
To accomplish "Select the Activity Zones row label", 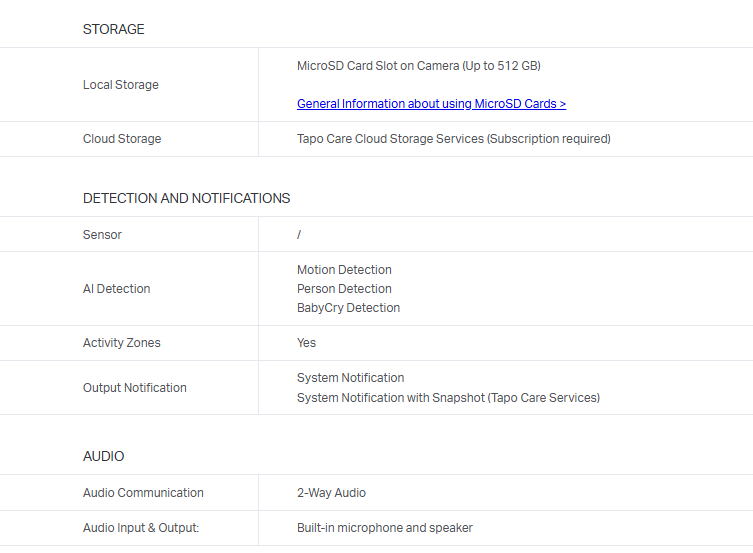I will coord(121,343).
